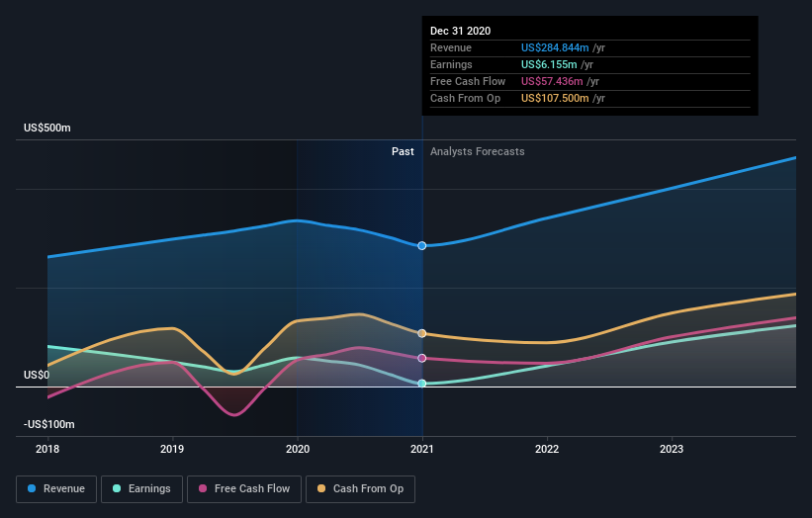Image resolution: width=812 pixels, height=518 pixels.
Task: Click the US$6.155m earnings value
Action: 549,64
